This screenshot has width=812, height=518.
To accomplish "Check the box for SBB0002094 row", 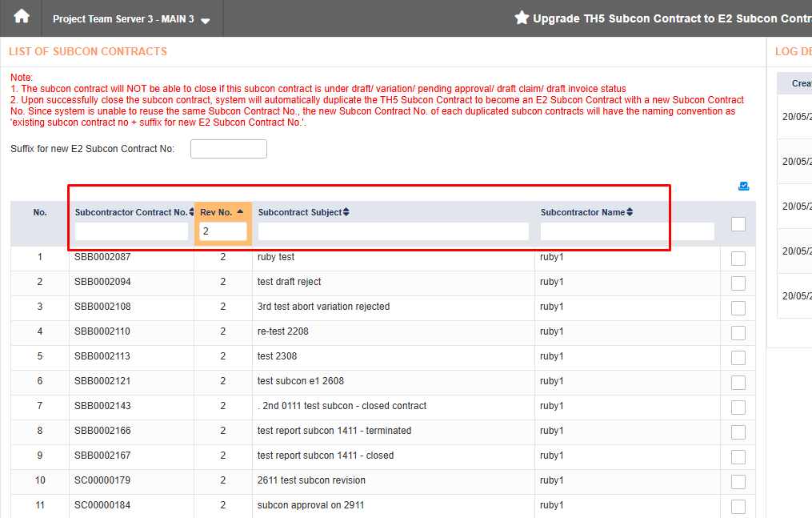I will tap(738, 283).
